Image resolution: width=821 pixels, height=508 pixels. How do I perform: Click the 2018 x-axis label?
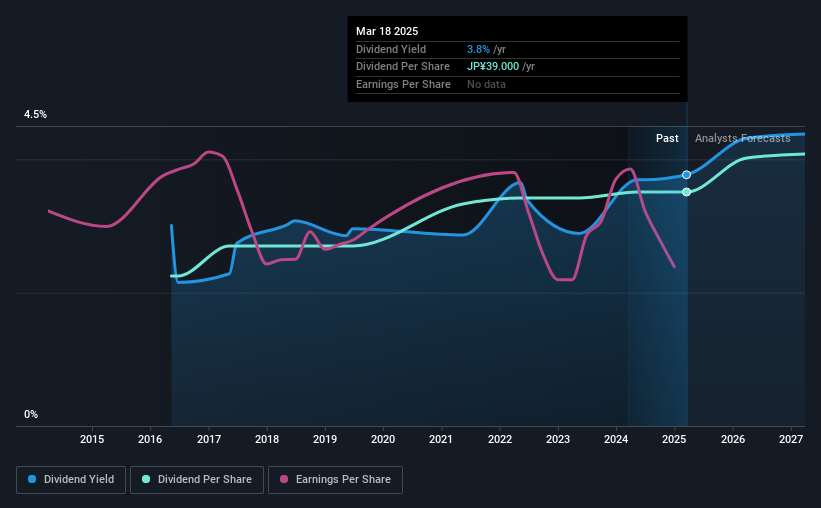pos(267,439)
